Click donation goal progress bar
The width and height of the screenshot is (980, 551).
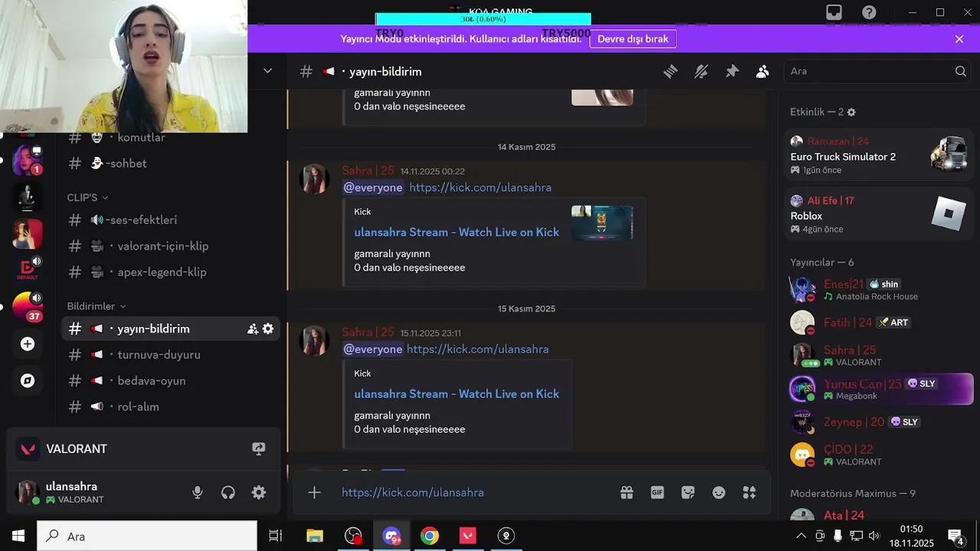point(482,19)
